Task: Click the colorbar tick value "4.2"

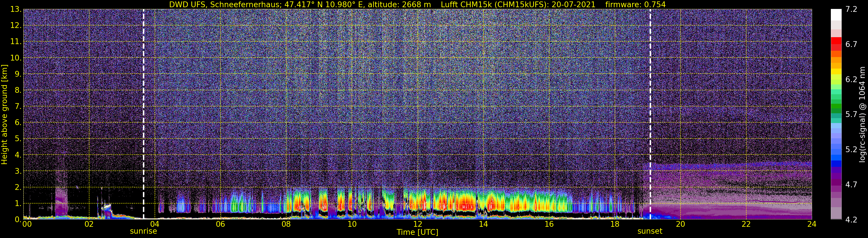Action: (x=851, y=220)
